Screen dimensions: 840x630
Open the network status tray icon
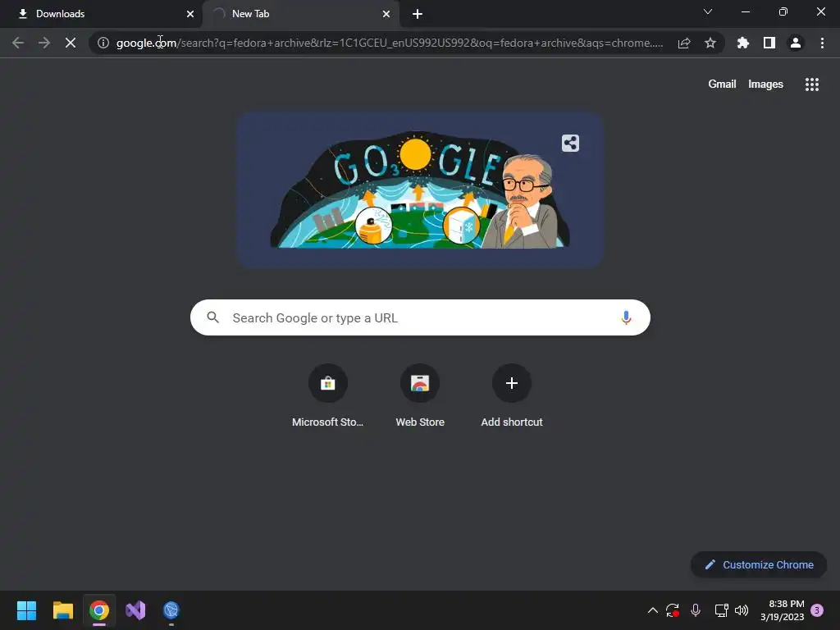click(721, 610)
